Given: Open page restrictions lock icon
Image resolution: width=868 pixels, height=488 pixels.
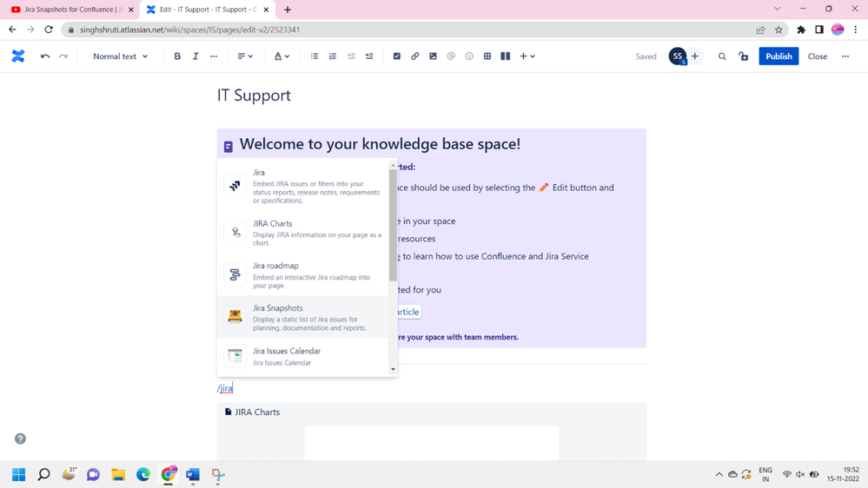Looking at the screenshot, I should (744, 56).
